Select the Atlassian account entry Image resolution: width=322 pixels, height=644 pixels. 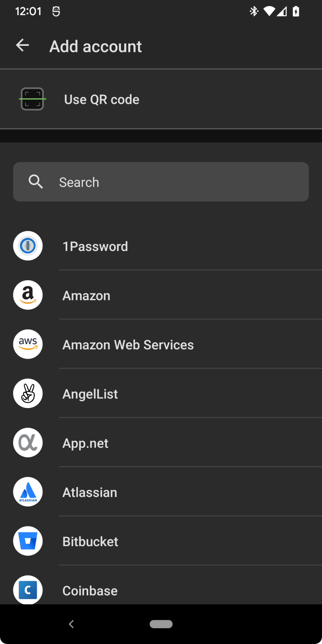click(90, 492)
